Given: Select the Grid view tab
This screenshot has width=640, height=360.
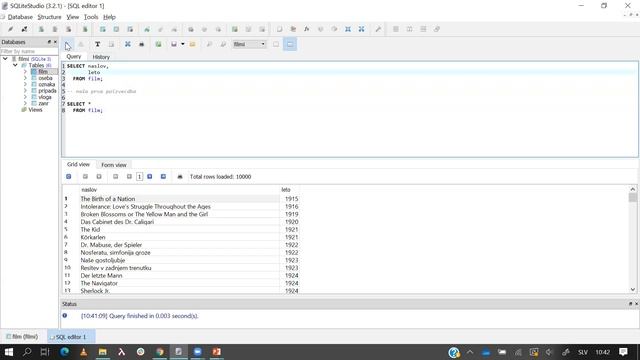Looking at the screenshot, I should tap(78, 164).
